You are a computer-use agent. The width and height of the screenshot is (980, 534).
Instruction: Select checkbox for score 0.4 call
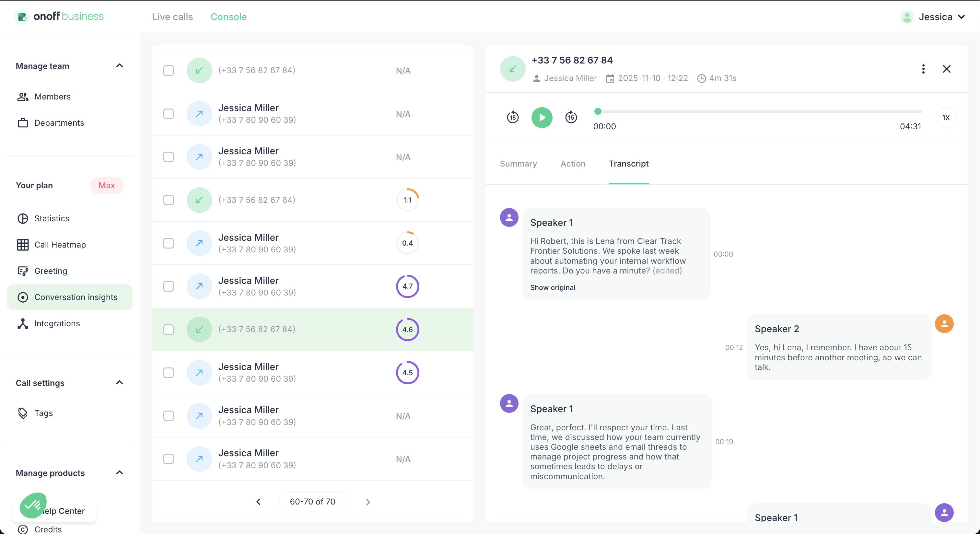coord(169,243)
